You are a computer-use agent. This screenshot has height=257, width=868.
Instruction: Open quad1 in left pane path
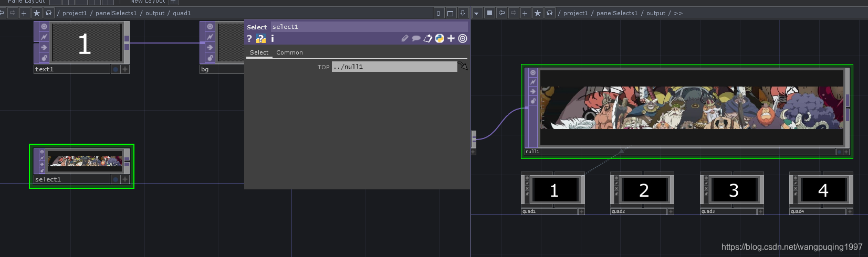[182, 13]
